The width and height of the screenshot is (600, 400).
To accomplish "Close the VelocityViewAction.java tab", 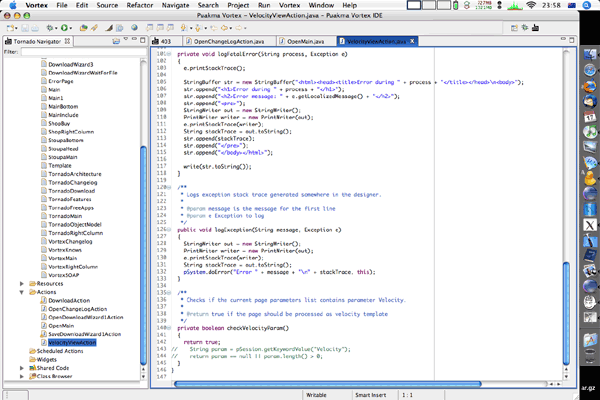I will click(412, 41).
